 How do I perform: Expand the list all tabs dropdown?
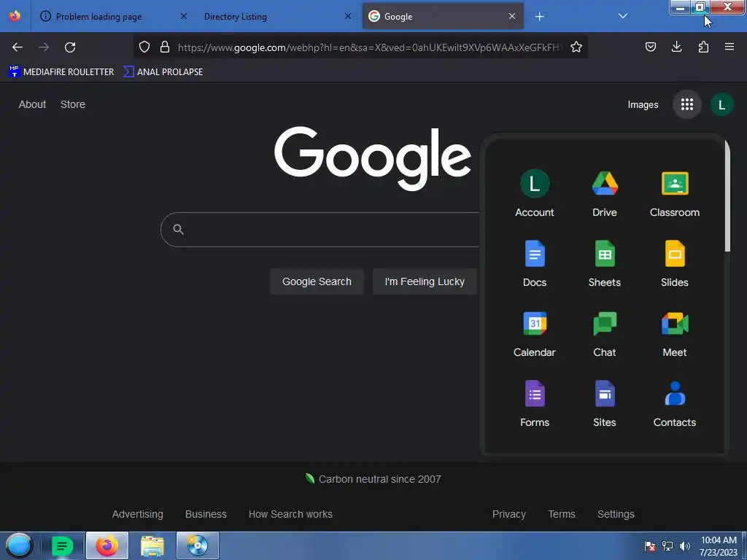point(623,16)
